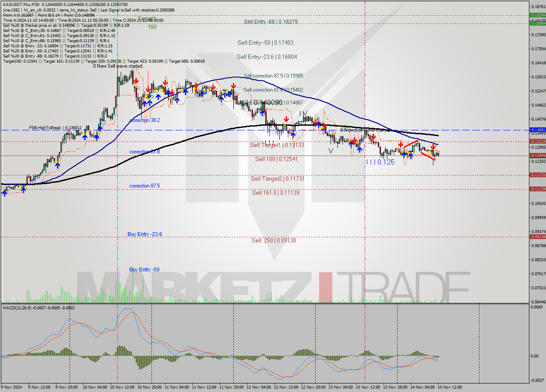Click the 0.08203 price axis value
Viewport: 546px width, 392px height.
click(538, 259)
